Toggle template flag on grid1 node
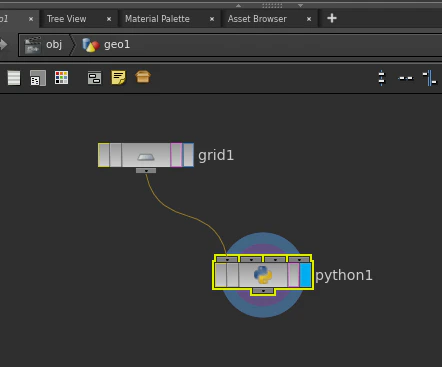Image resolution: width=442 pixels, height=367 pixels. pos(176,155)
